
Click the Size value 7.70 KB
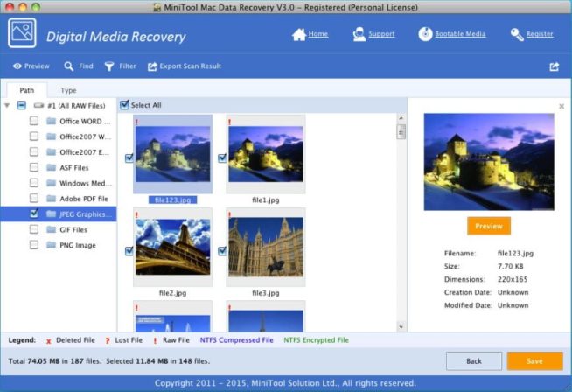click(x=511, y=266)
